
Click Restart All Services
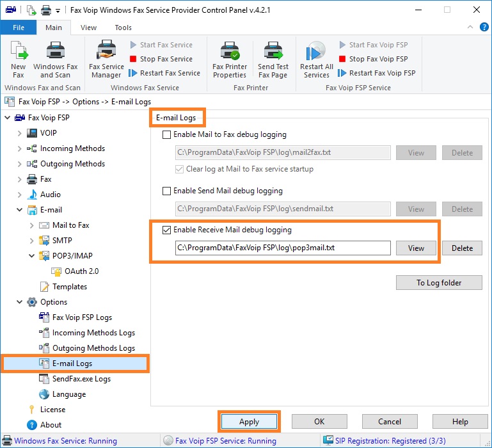click(316, 60)
